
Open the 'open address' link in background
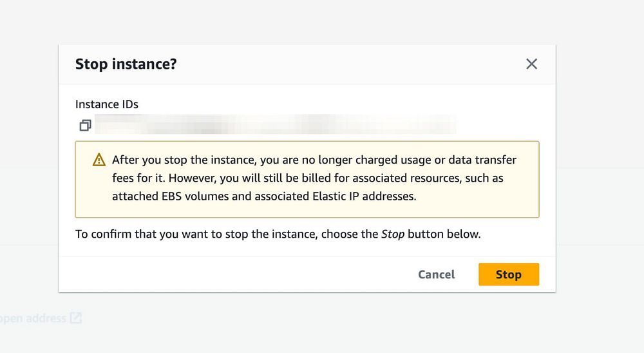click(x=32, y=318)
